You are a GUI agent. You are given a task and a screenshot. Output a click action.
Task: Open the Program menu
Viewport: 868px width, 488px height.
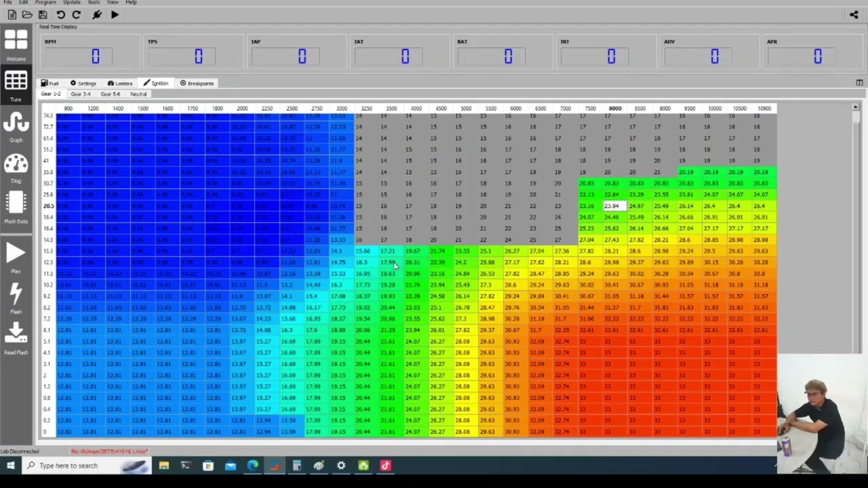point(45,3)
